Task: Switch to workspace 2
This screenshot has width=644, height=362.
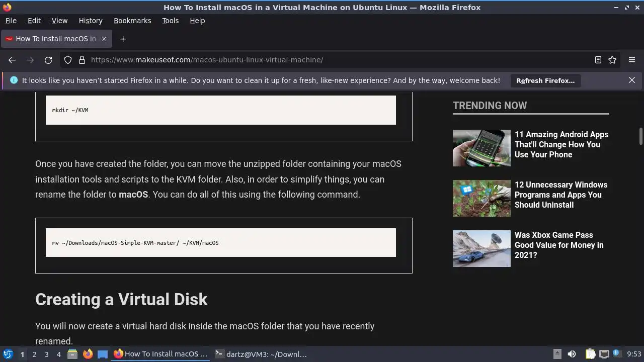Action: [x=34, y=354]
